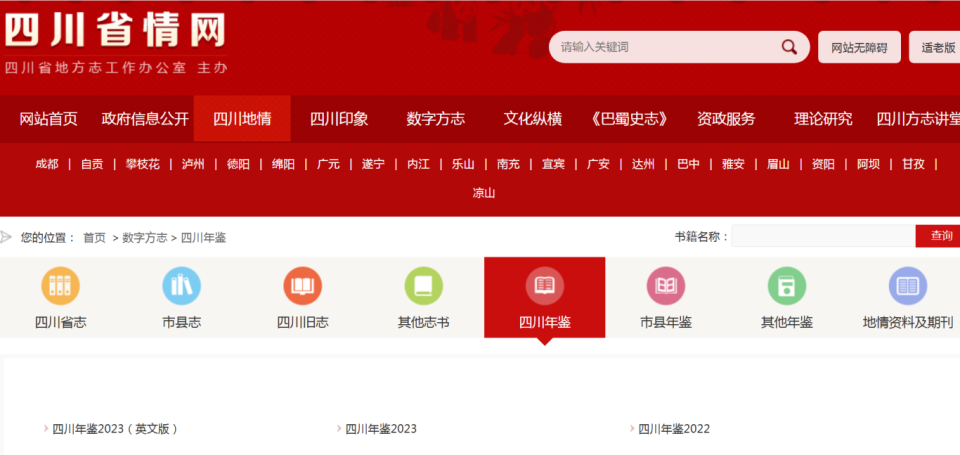Click the 其他年鉴 green icon
This screenshot has height=455, width=960.
pos(787,286)
